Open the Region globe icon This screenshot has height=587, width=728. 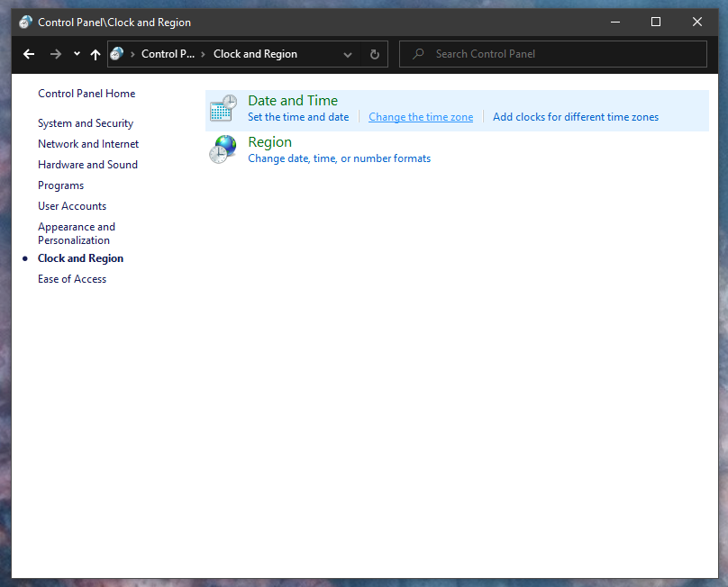(223, 149)
